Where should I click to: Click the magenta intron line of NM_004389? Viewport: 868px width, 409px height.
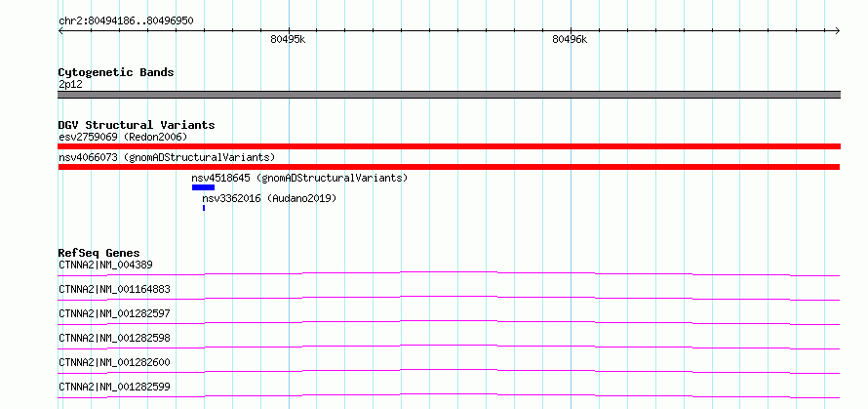tap(449, 273)
